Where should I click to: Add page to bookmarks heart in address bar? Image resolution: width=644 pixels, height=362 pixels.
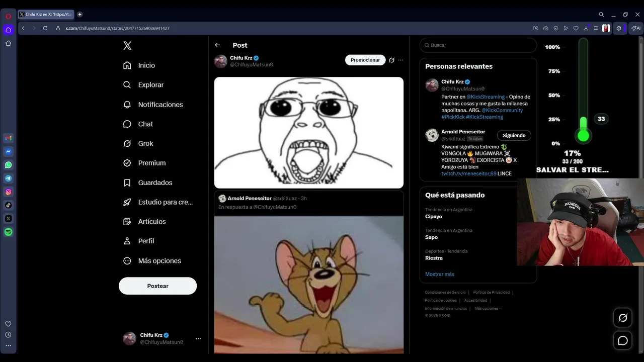tap(576, 28)
